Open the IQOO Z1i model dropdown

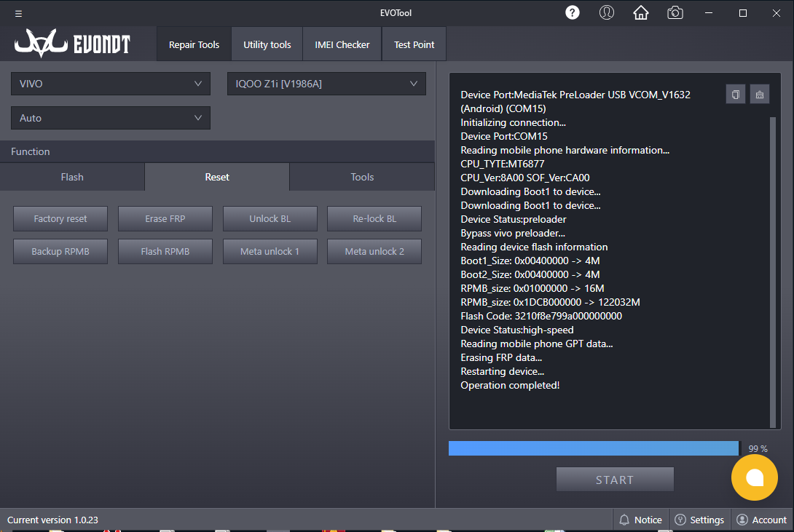coord(326,84)
